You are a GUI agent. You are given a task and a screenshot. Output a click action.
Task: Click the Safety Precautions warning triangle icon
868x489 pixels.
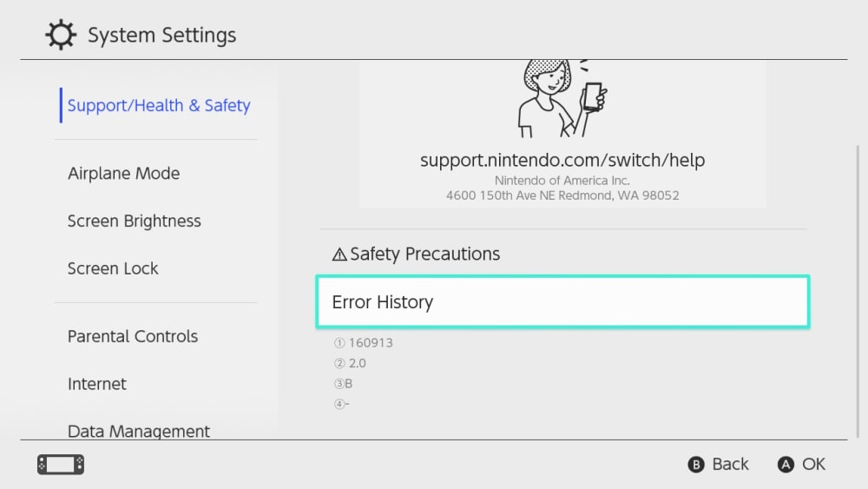[339, 255]
